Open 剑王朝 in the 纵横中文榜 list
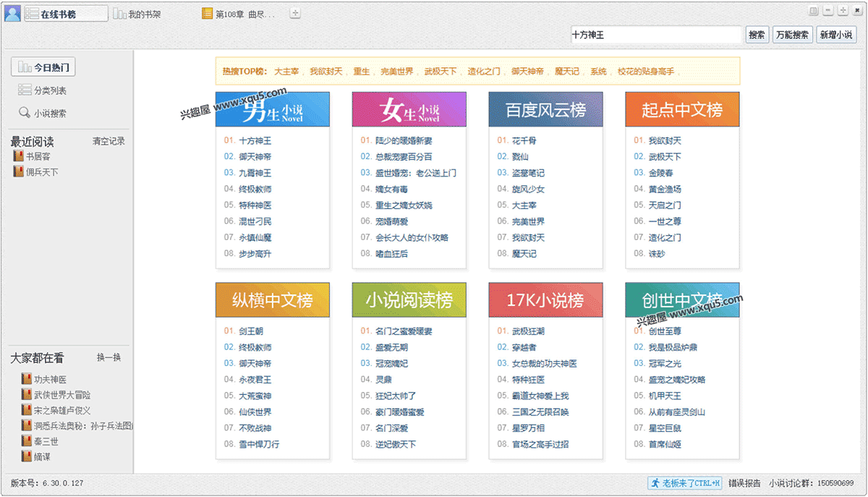This screenshot has width=868, height=497. (x=250, y=331)
